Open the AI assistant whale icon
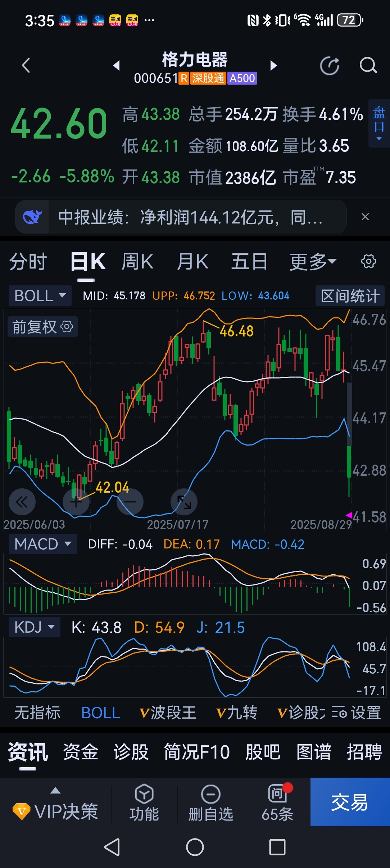390x868 pixels. [x=32, y=217]
